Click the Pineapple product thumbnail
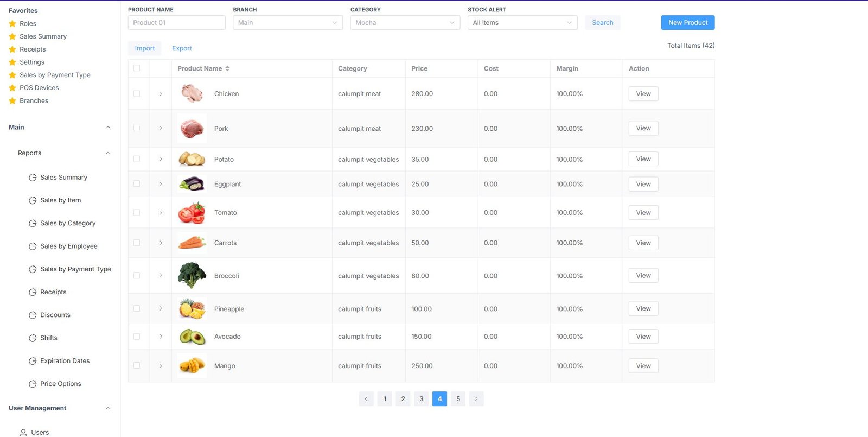Screen dimensions: 868x437 tap(192, 309)
